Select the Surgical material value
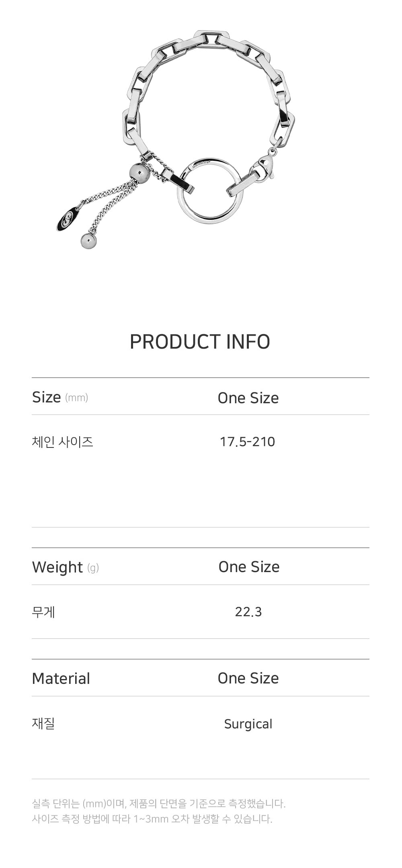The height and width of the screenshot is (868, 402). [248, 724]
